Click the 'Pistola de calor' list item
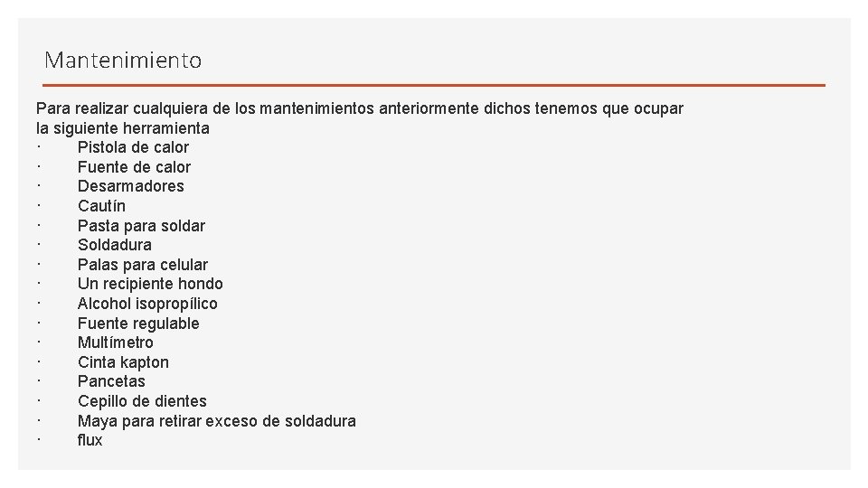This screenshot has height=488, width=868. click(x=133, y=147)
